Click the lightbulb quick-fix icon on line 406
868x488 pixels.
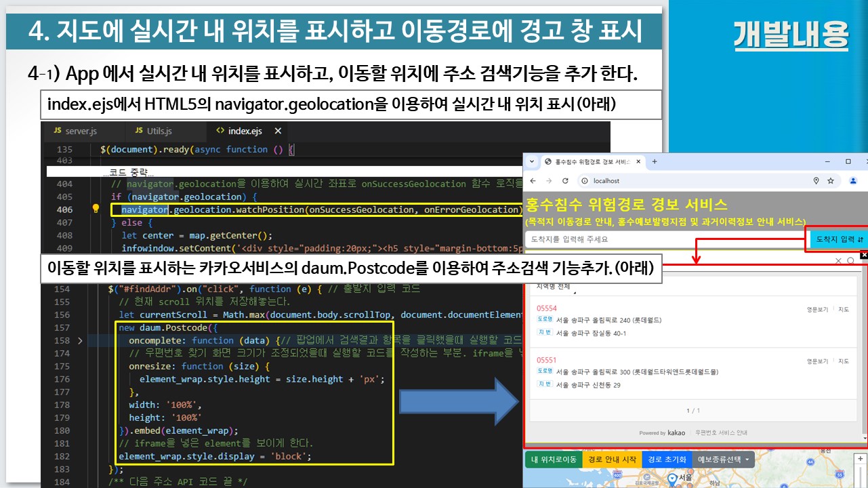pos(96,209)
